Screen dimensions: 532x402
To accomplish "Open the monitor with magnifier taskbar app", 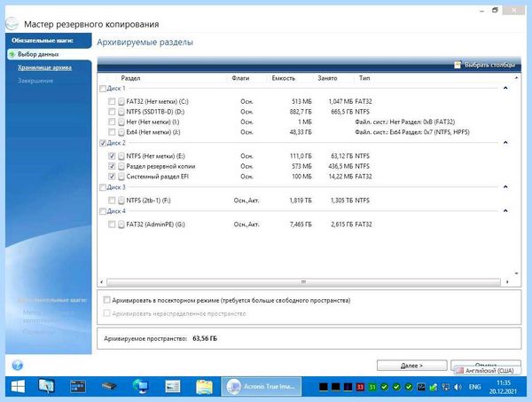I will tap(46, 386).
